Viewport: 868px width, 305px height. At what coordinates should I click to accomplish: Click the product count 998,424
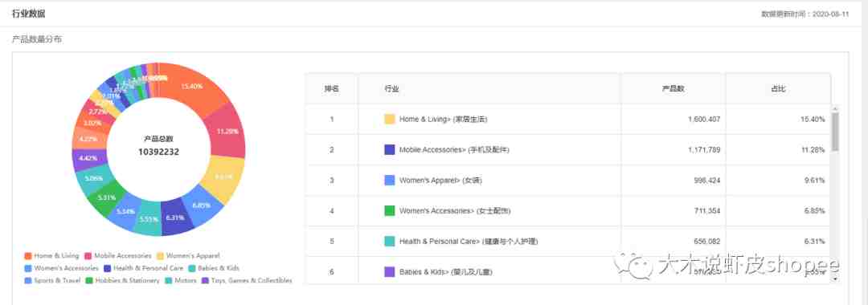pos(707,180)
